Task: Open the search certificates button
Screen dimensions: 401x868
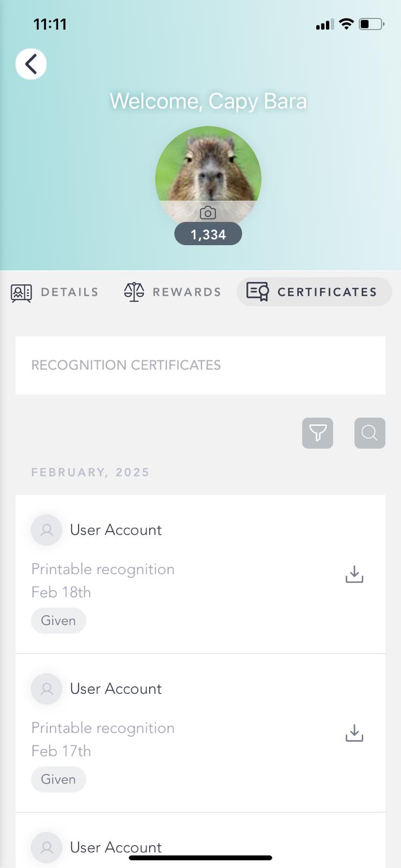Action: [370, 433]
